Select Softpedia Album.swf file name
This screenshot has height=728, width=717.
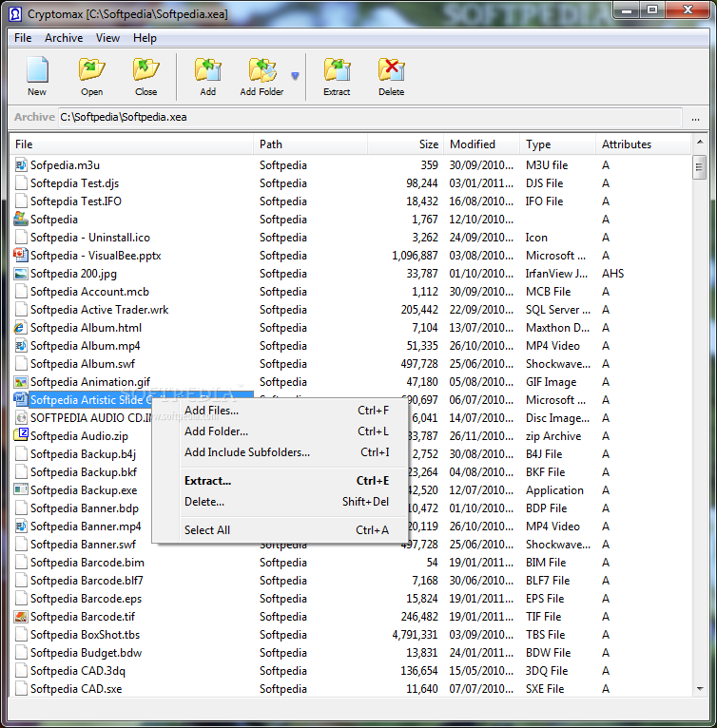pos(83,364)
